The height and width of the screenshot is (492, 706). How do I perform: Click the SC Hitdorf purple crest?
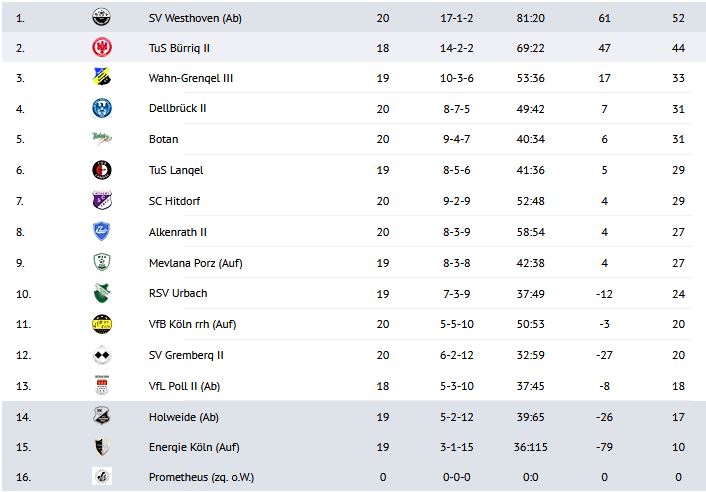click(x=101, y=201)
